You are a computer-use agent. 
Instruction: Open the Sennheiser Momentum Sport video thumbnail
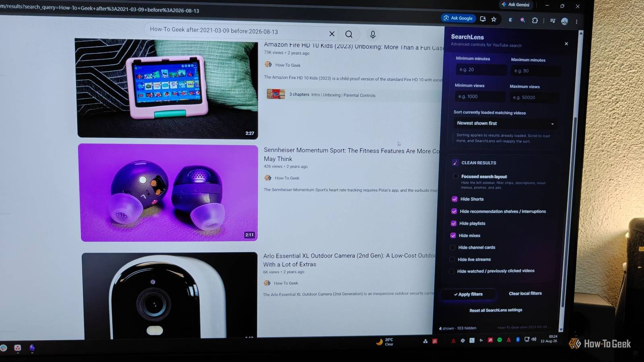click(x=169, y=193)
